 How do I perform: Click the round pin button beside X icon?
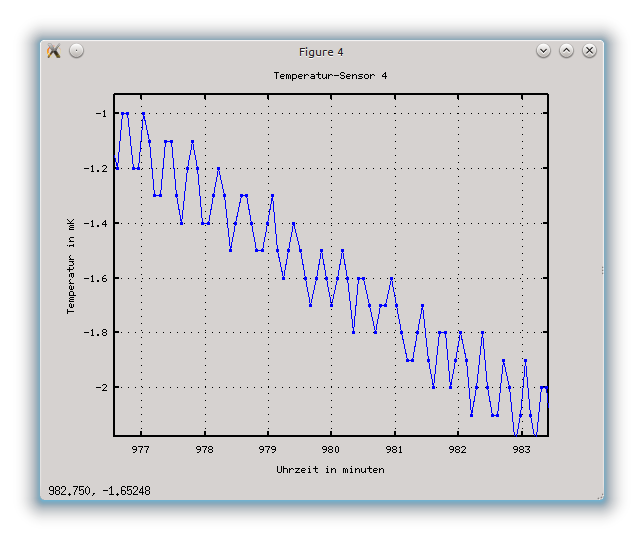[x=76, y=51]
